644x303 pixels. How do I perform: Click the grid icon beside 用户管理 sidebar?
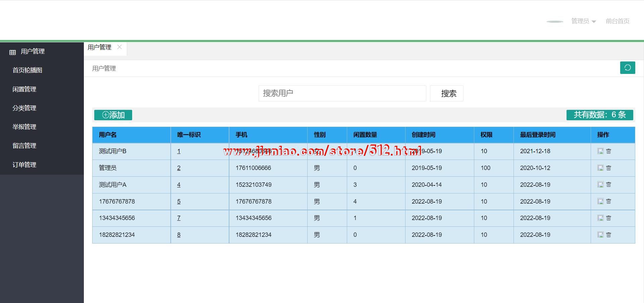point(13,52)
